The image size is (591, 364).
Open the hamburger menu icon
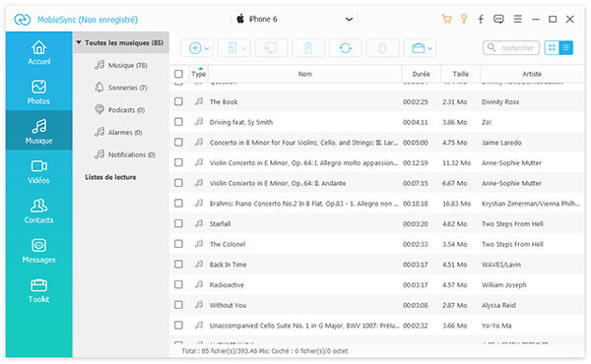518,19
